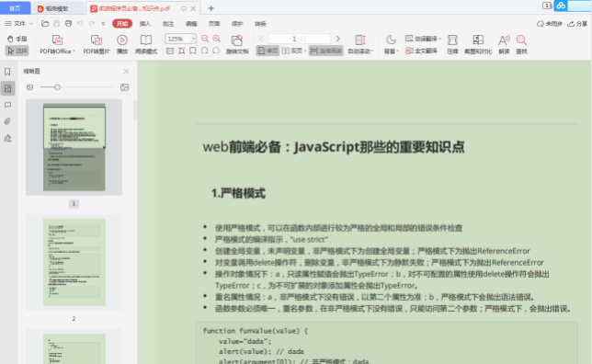Switch to double page layout

pyautogui.click(x=291, y=51)
